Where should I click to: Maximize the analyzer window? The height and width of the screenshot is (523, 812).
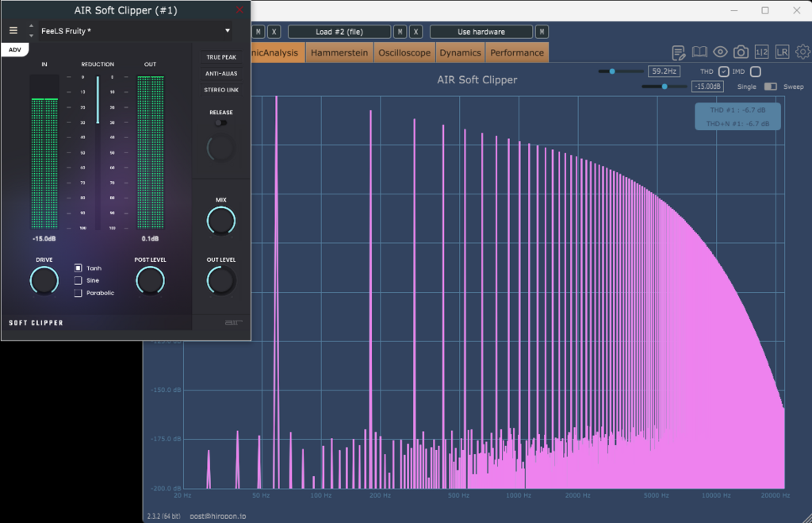(x=765, y=10)
